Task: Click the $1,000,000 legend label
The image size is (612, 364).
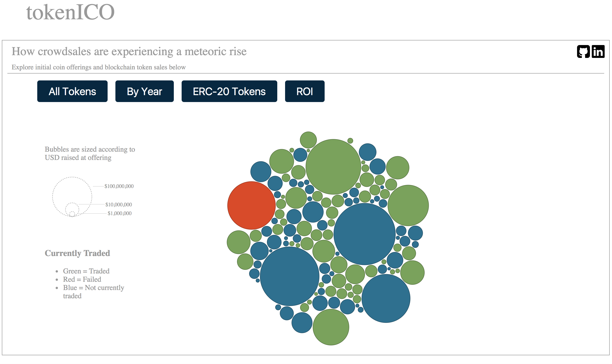Action: pos(120,213)
